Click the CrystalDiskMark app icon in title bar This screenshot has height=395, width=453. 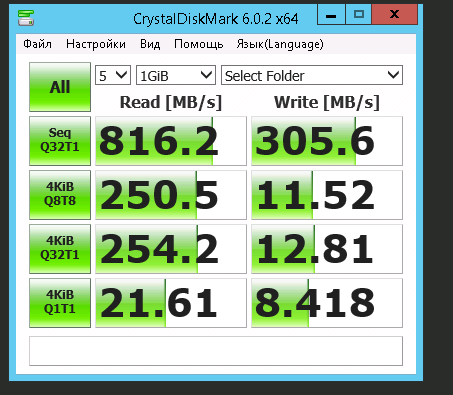[x=26, y=18]
